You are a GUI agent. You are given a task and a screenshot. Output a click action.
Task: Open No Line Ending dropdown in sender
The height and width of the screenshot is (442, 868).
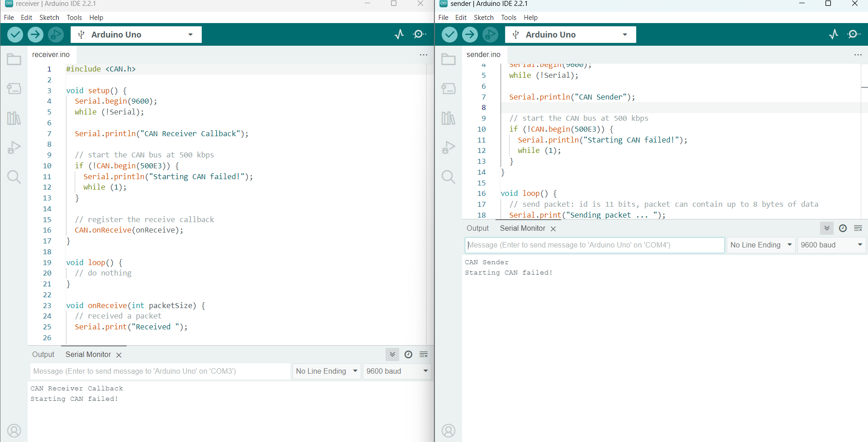[x=761, y=245]
